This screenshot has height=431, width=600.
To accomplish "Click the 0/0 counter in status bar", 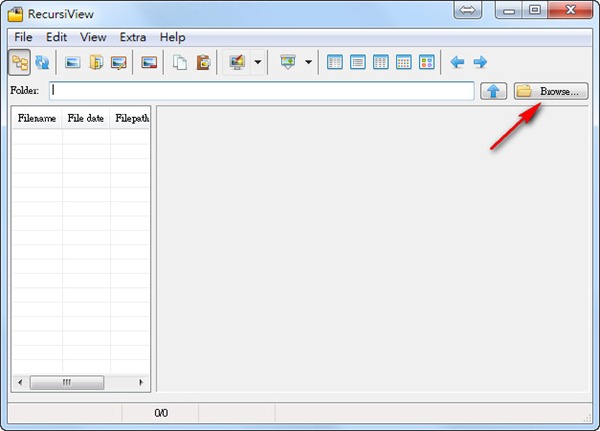I will (161, 413).
